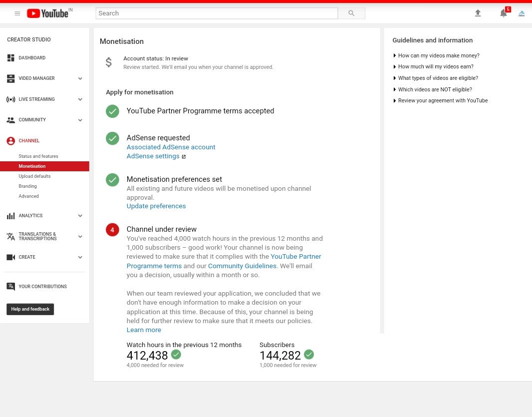Click the Create camera icon
The height and width of the screenshot is (417, 532).
[x=11, y=257]
